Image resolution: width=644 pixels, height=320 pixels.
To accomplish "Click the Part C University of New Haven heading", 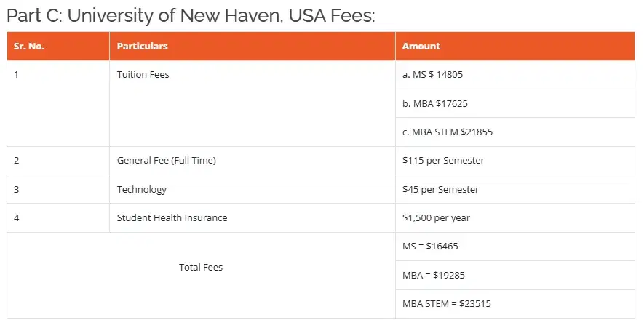I will 191,15.
